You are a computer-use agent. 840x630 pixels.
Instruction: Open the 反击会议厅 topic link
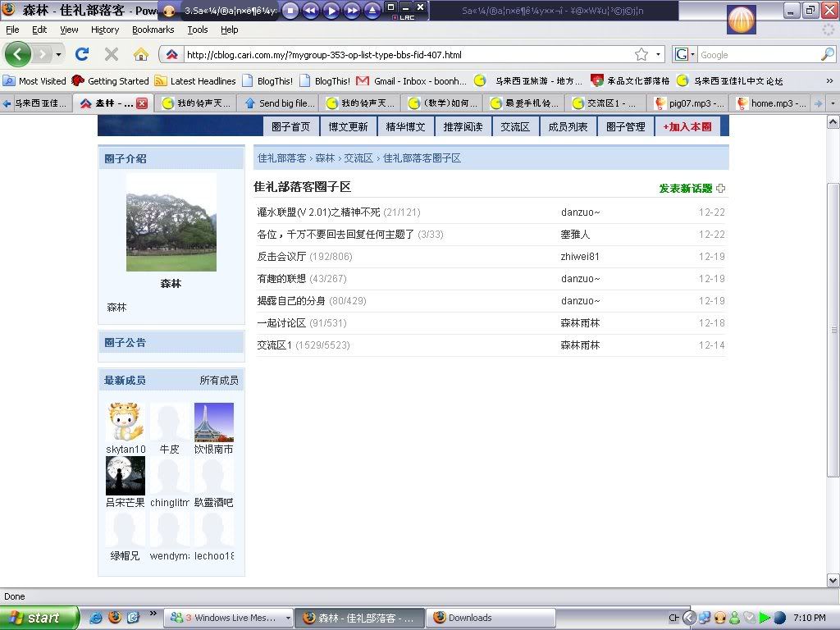(x=281, y=257)
